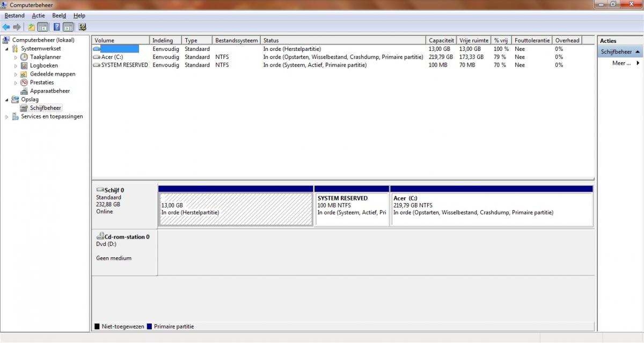Click the Logboeken icon in tree
This screenshot has width=644, height=343.
point(24,65)
